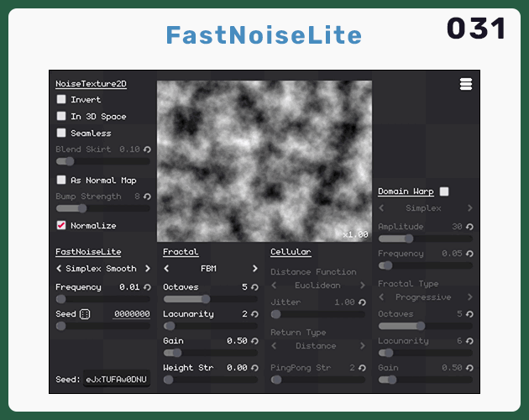Click the Domain Warp Octaves slider
This screenshot has width=529, height=420.
[426, 326]
